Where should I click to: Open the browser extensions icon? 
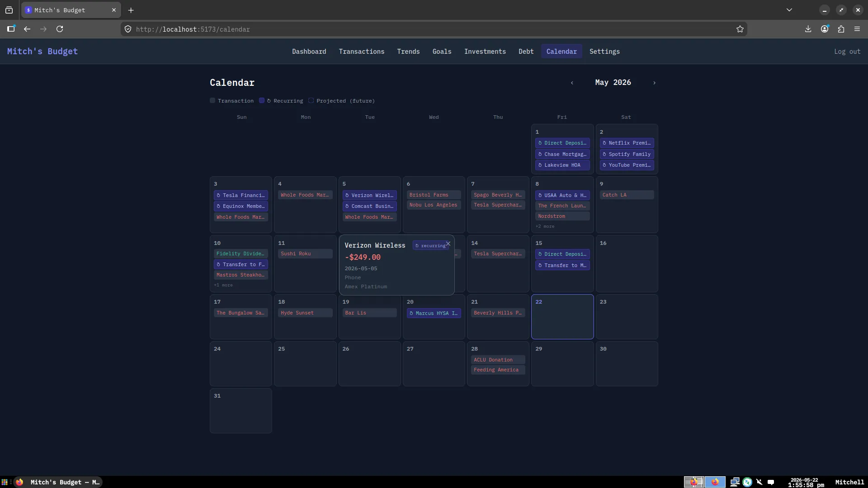pos(841,29)
